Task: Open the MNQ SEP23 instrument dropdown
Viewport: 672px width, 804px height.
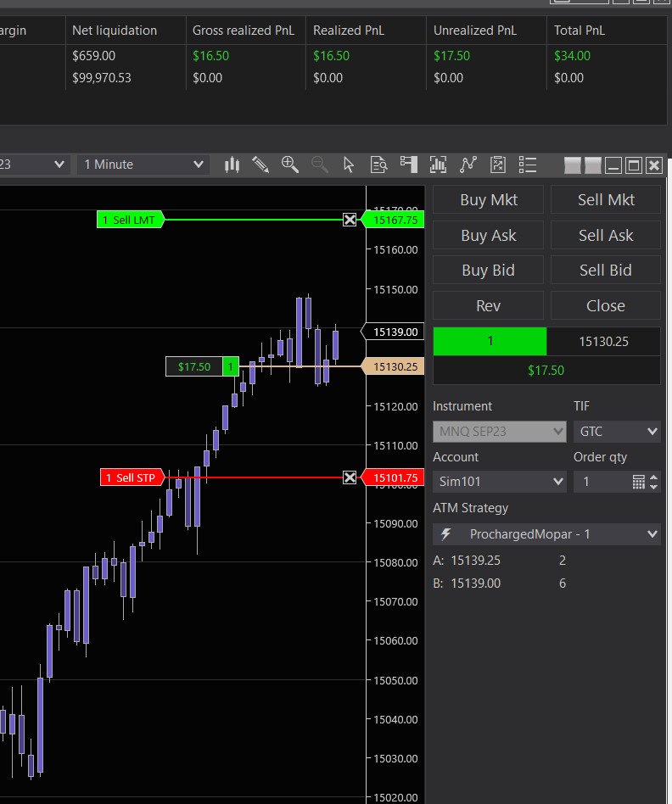Action: pyautogui.click(x=499, y=432)
